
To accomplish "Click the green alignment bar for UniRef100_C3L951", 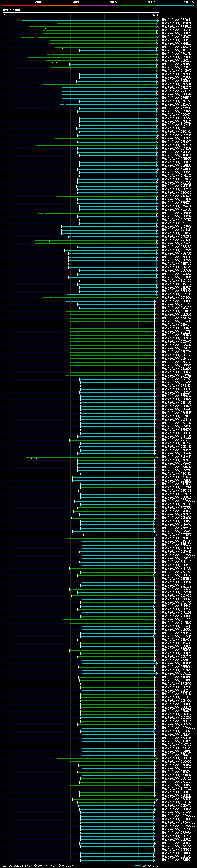I will 113,314.
